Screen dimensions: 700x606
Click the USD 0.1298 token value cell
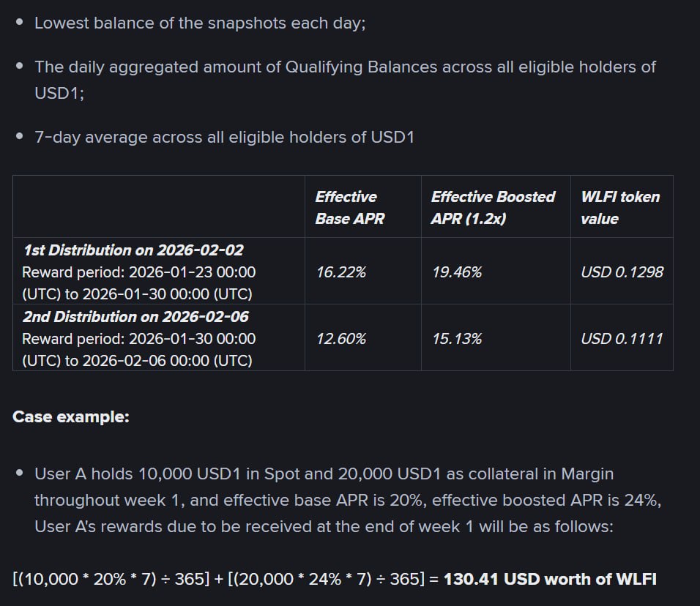[x=622, y=272]
